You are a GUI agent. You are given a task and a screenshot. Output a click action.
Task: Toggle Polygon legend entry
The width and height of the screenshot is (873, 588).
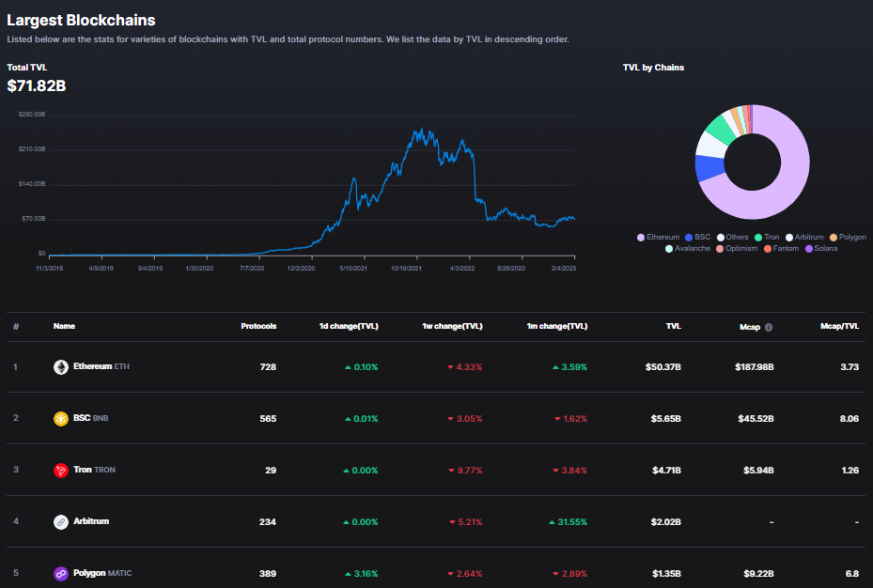pyautogui.click(x=848, y=237)
